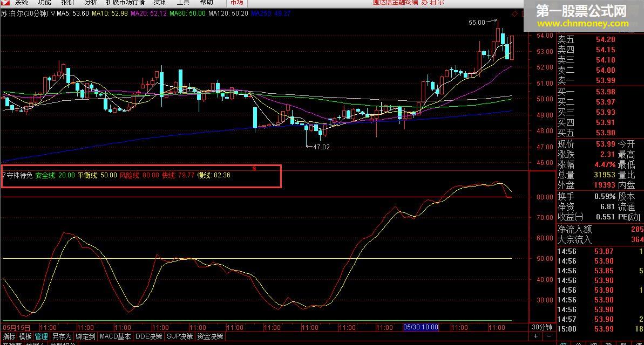Zoom in chart with the + button

[535, 336]
